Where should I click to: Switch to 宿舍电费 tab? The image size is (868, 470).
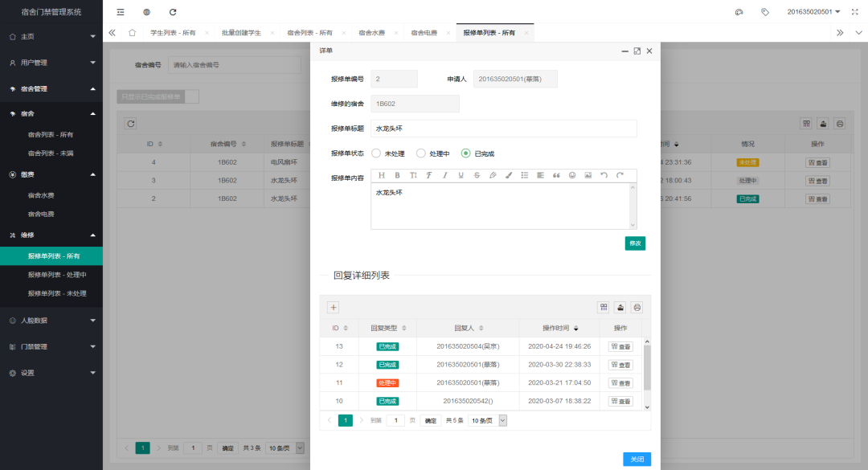(424, 33)
